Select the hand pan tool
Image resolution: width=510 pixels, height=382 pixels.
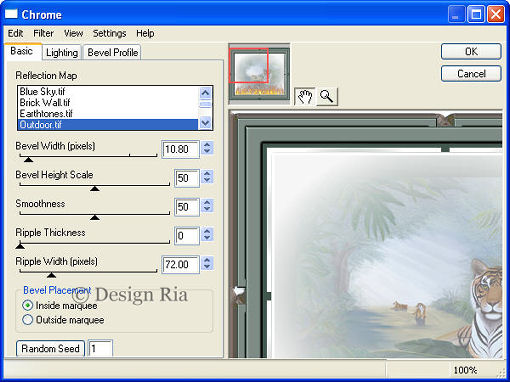click(x=305, y=97)
